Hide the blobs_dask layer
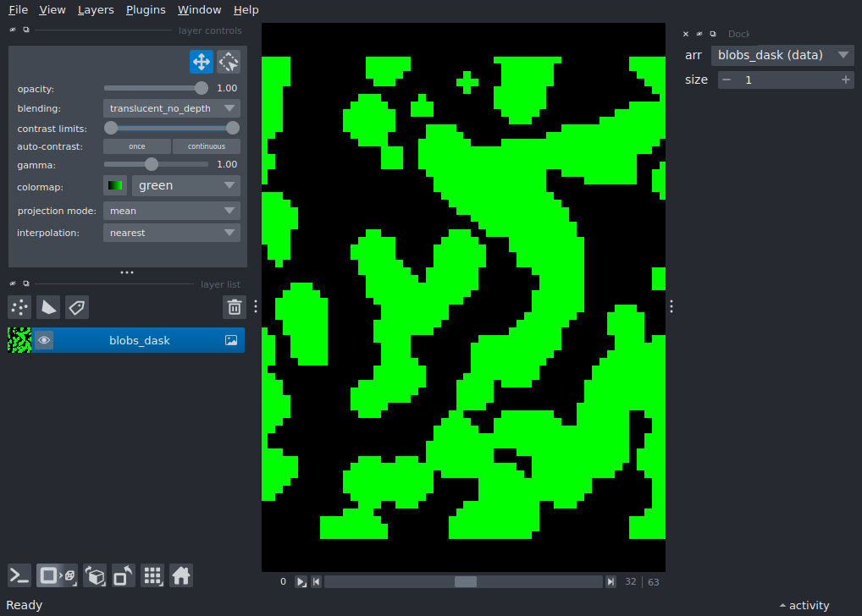 (44, 339)
